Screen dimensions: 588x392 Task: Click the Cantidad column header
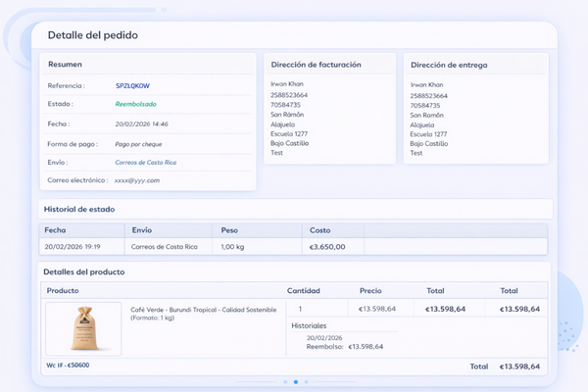click(x=304, y=291)
